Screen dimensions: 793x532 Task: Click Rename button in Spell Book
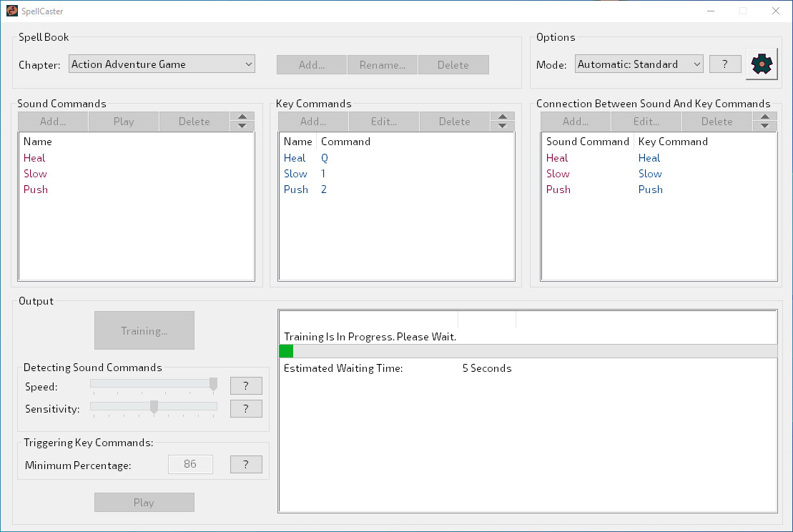[x=382, y=65]
